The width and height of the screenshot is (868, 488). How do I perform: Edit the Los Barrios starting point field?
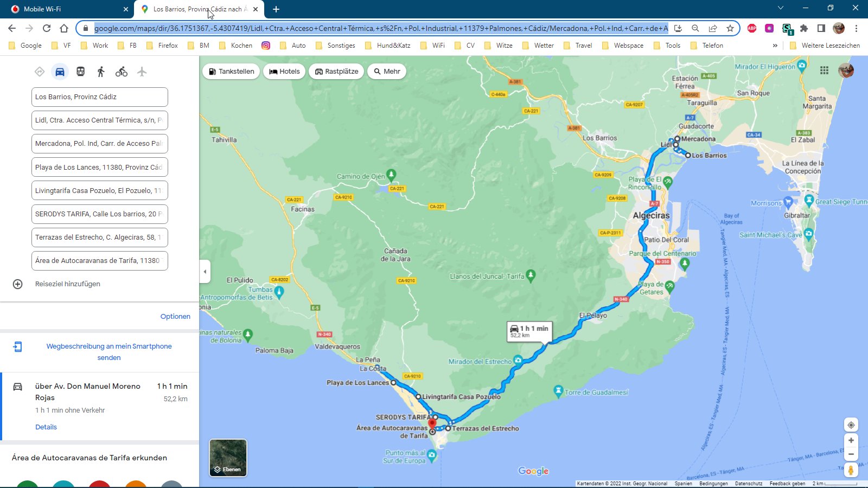(x=100, y=97)
